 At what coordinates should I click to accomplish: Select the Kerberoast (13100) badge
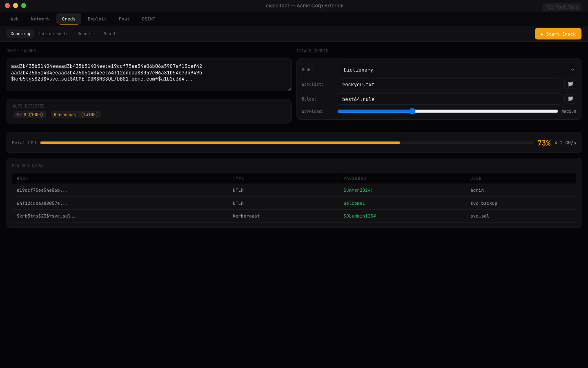76,114
